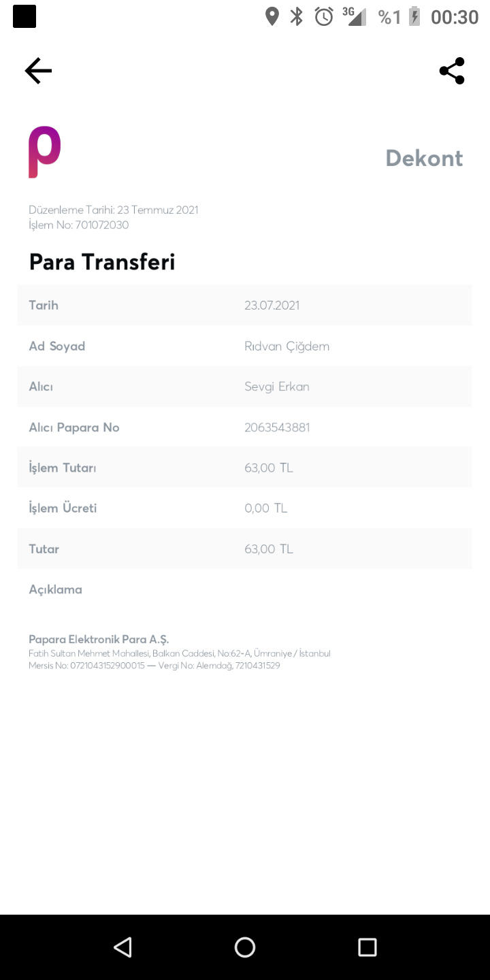This screenshot has height=980, width=490.
Task: Tap the recent apps square button
Action: [x=367, y=947]
